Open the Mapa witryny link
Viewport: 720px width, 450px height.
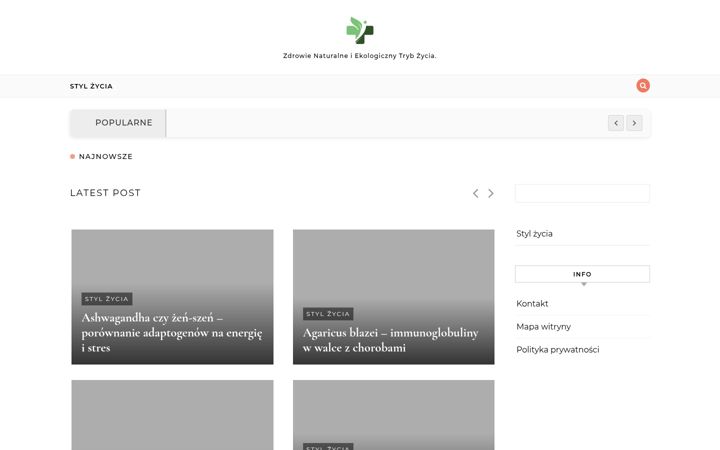click(x=543, y=326)
